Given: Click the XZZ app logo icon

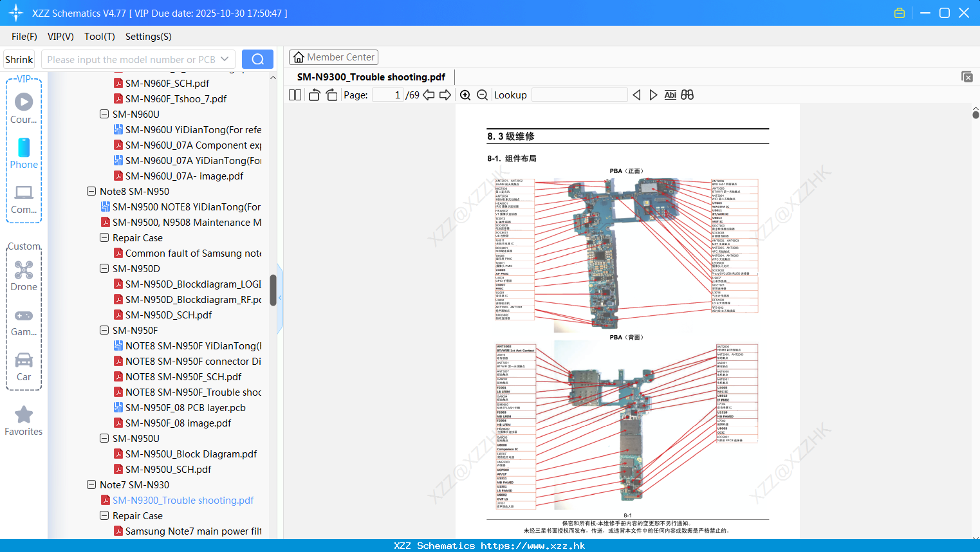Looking at the screenshot, I should (x=15, y=13).
